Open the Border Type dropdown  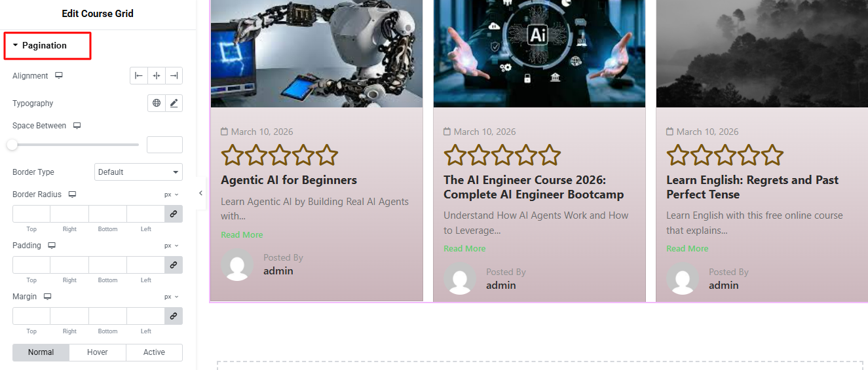(x=138, y=172)
